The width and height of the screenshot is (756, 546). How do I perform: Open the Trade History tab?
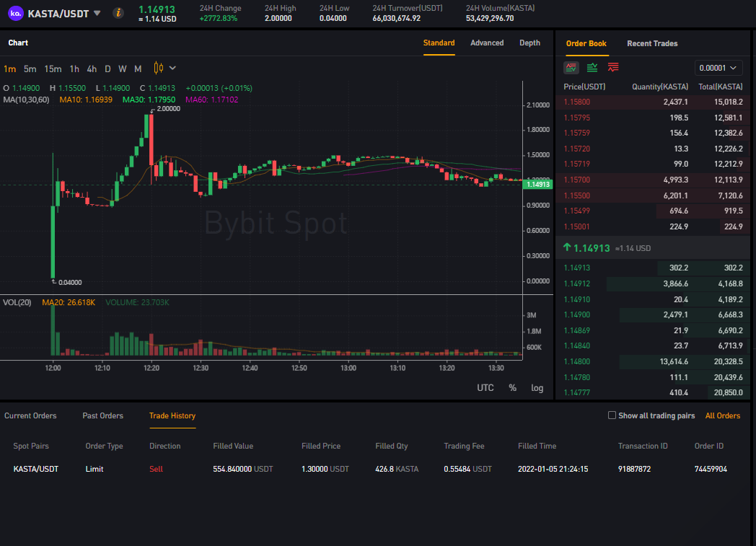(x=172, y=415)
